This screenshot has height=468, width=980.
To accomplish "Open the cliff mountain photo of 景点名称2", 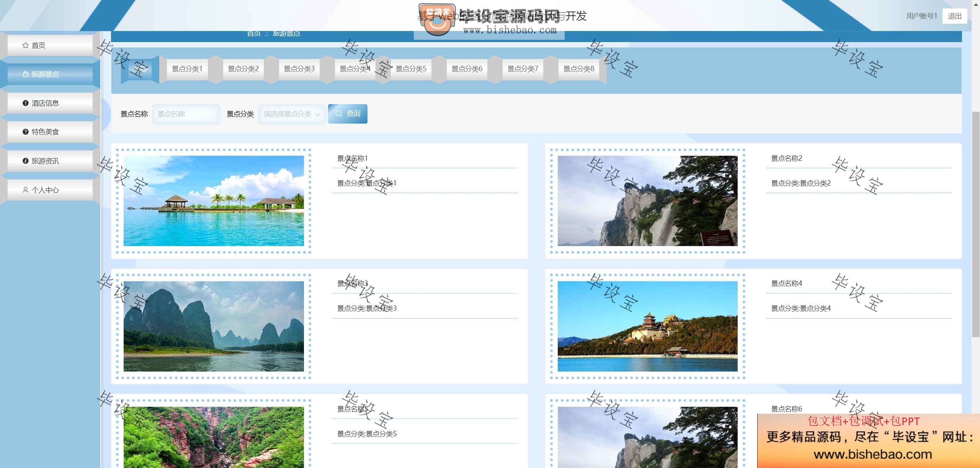I will pyautogui.click(x=647, y=201).
